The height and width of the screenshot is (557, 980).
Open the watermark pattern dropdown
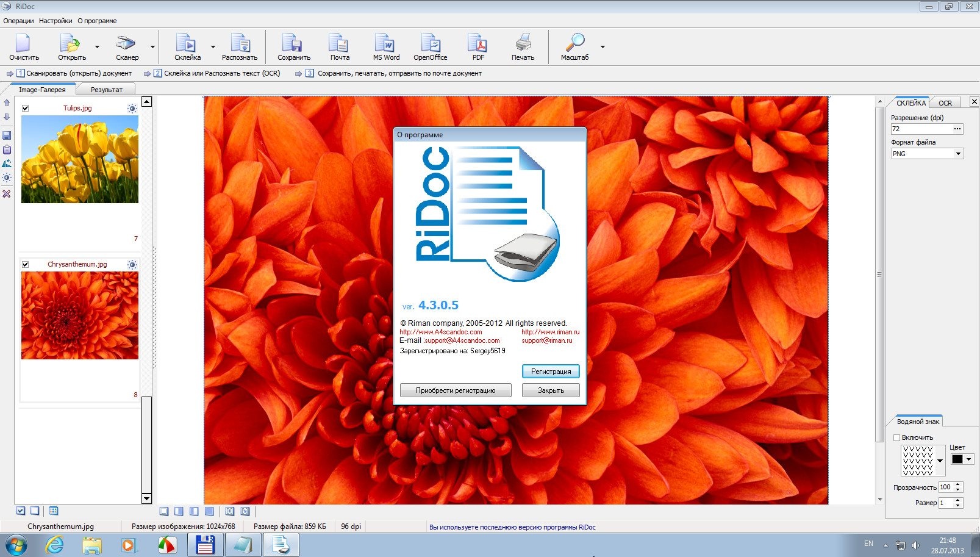[940, 461]
